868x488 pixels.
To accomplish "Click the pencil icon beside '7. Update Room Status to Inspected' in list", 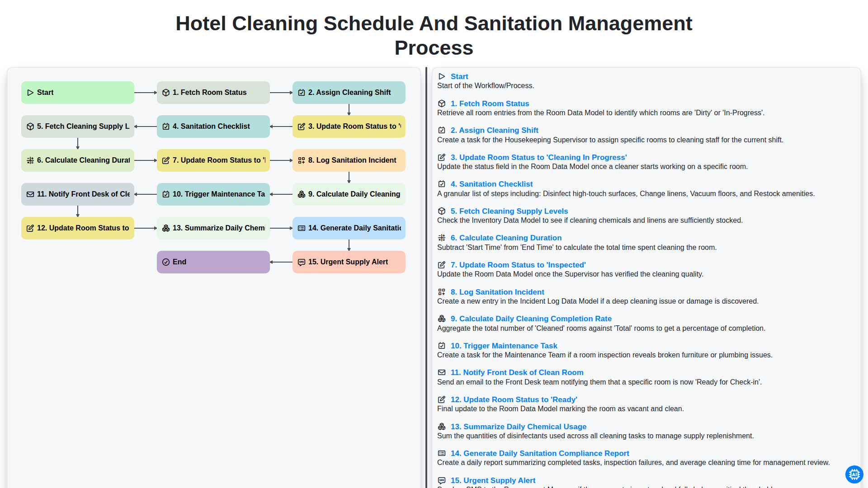I will click(442, 265).
